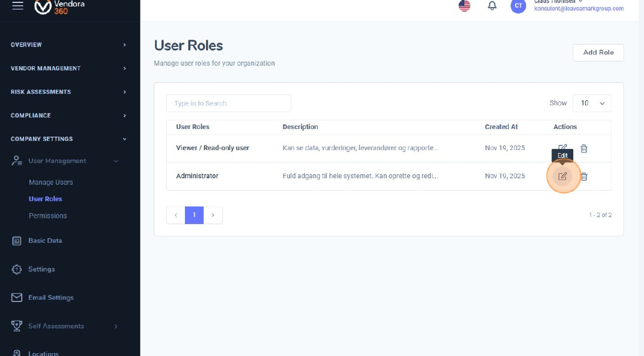
Task: Click the CT user avatar
Action: [518, 6]
